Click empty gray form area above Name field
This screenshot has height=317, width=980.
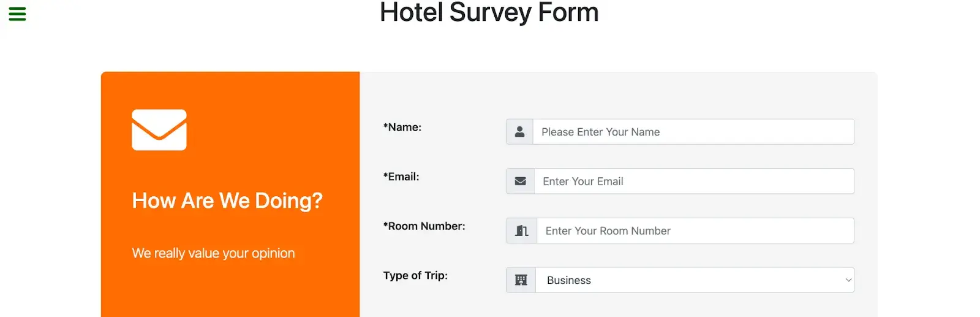click(x=619, y=95)
